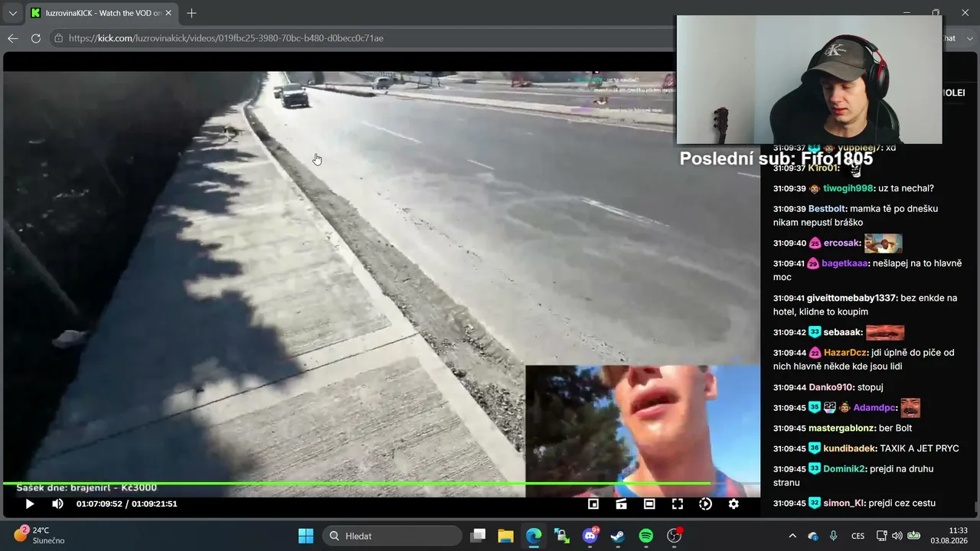Open the Windows Start menu
The height and width of the screenshot is (551, 980).
(305, 536)
